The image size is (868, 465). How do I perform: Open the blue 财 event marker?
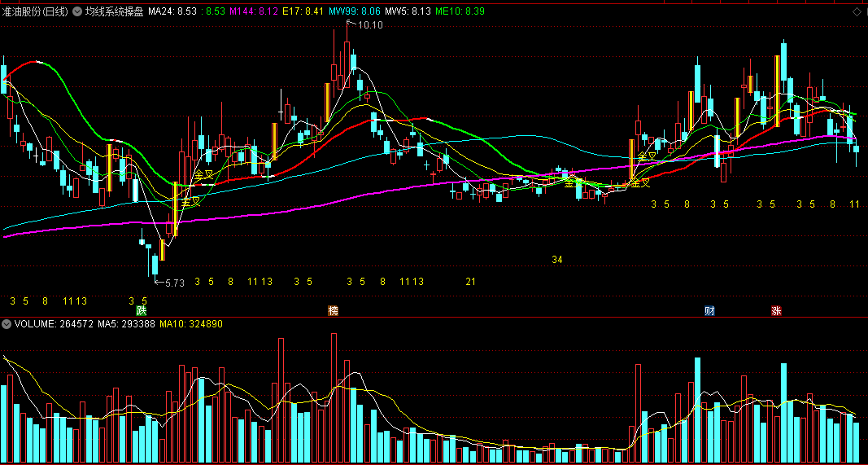tap(709, 311)
